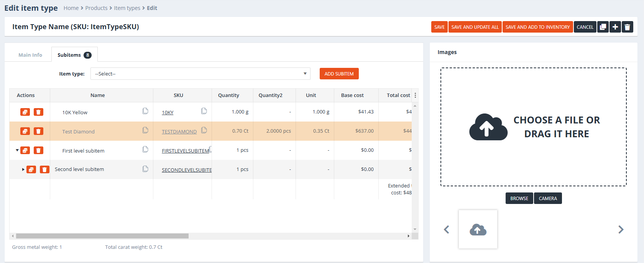Click the horizontal scrollbar of subitems table

tap(102, 236)
